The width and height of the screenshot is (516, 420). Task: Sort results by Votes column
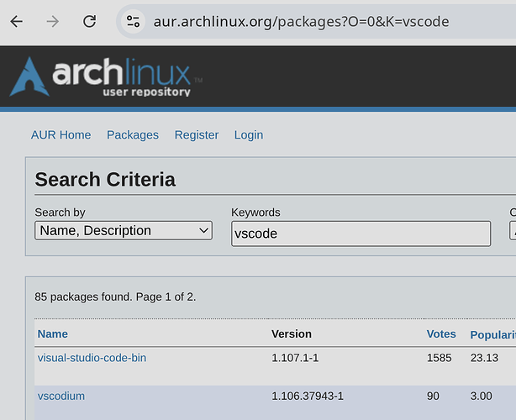441,333
